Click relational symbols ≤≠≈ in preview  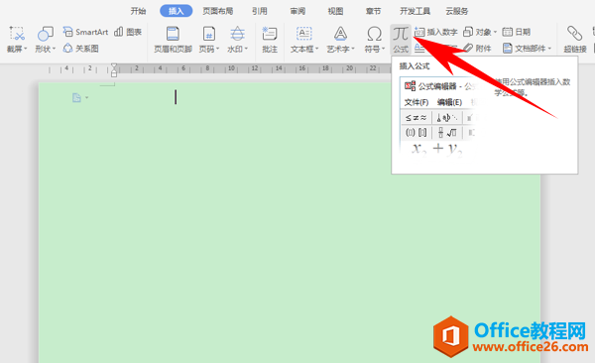pyautogui.click(x=416, y=118)
